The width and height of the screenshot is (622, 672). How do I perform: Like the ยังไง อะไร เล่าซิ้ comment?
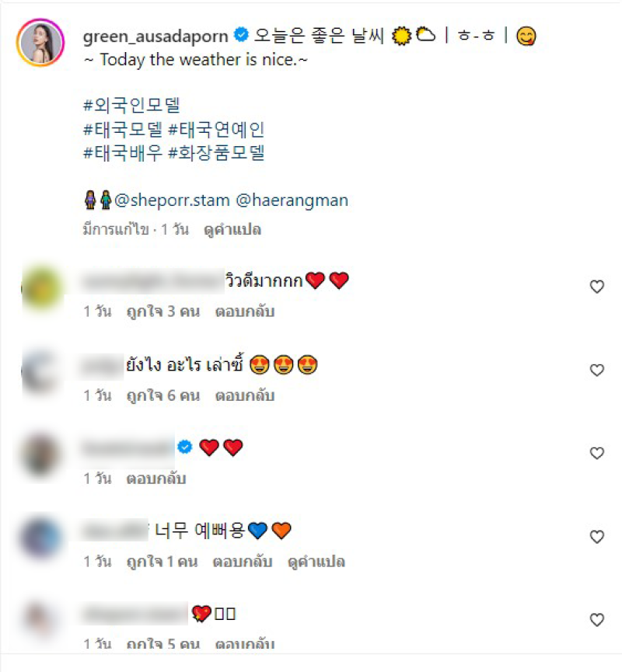(x=596, y=370)
